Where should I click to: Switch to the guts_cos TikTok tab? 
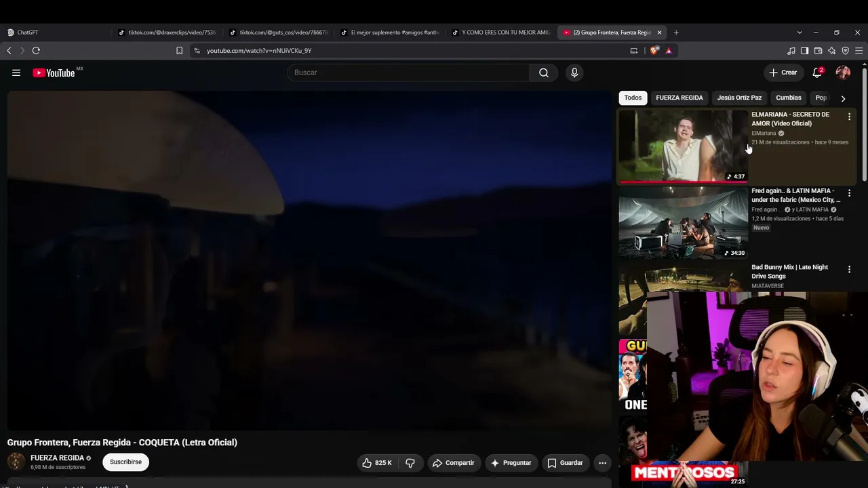(x=279, y=33)
